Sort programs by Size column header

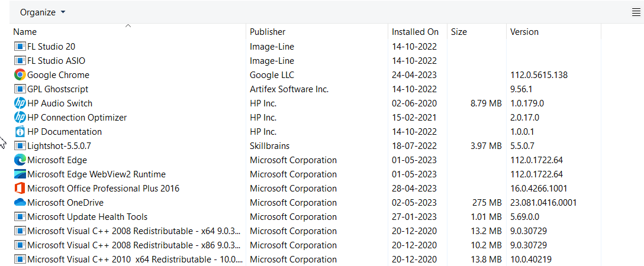click(x=459, y=32)
